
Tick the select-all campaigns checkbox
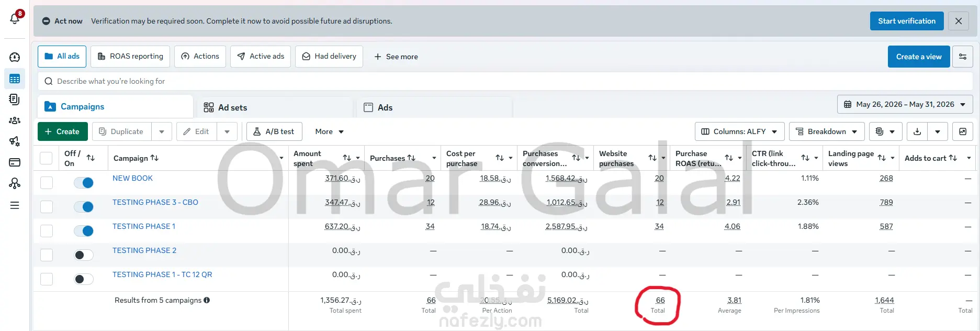tap(46, 158)
